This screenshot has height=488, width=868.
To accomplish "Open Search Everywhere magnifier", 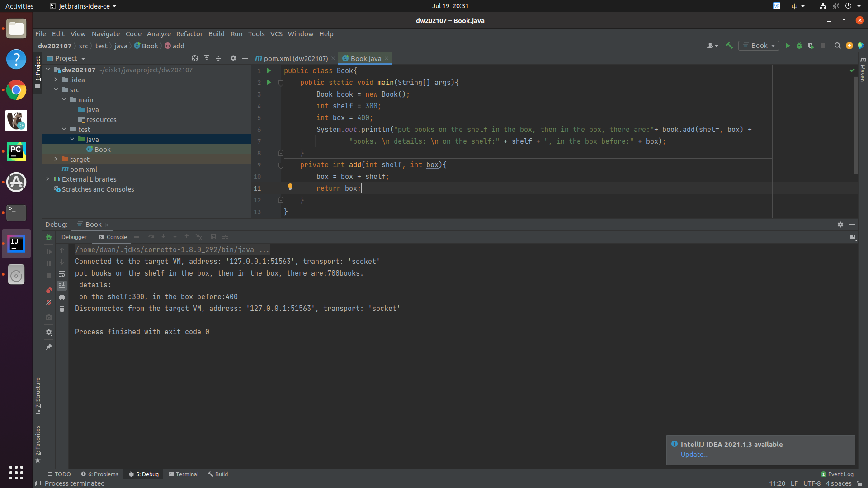I will click(837, 46).
